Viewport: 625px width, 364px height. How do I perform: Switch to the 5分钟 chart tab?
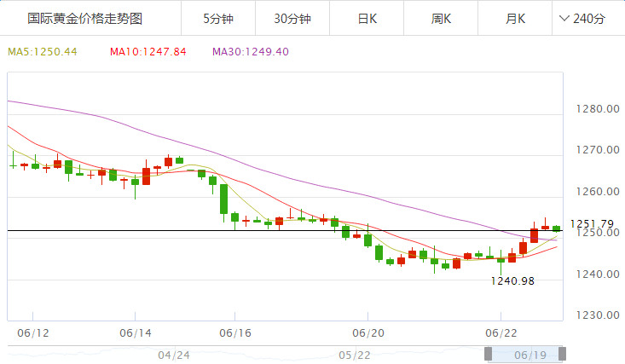point(220,18)
